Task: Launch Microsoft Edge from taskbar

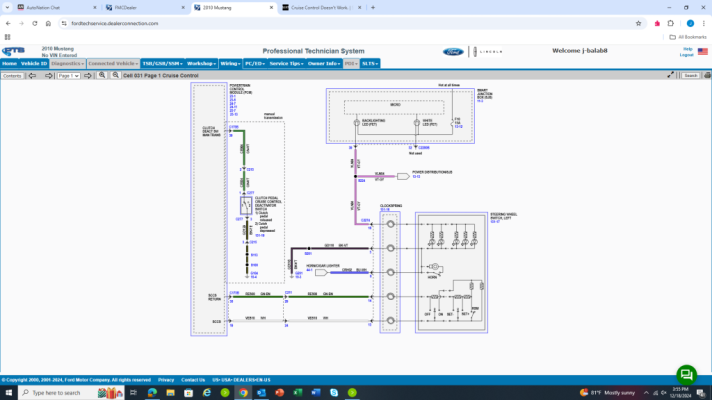Action: [152, 392]
